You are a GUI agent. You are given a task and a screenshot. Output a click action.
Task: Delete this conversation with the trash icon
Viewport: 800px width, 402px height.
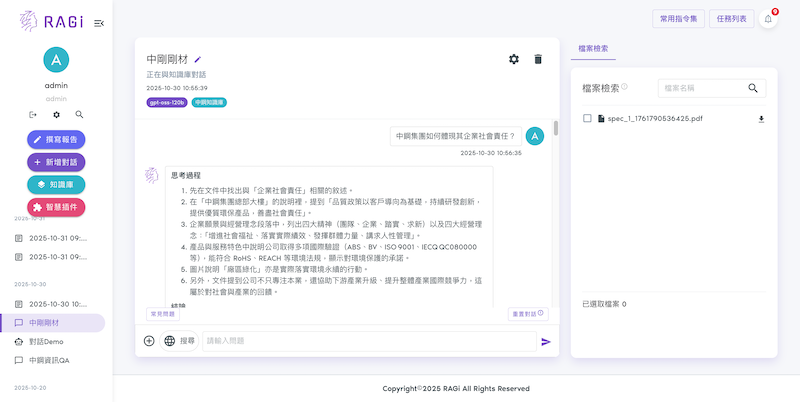click(538, 59)
